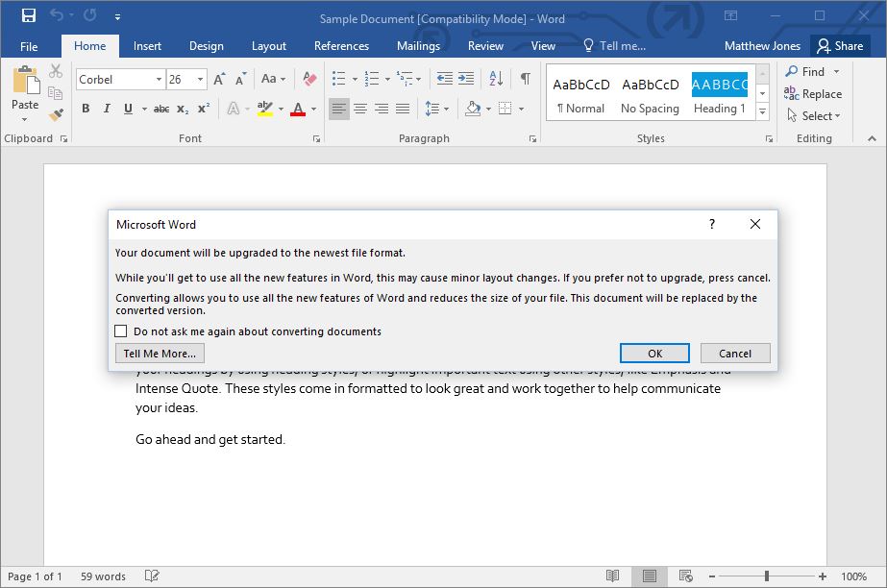Screen dimensions: 887x588
Task: Expand the Styles gallery more arrow
Action: 762,112
